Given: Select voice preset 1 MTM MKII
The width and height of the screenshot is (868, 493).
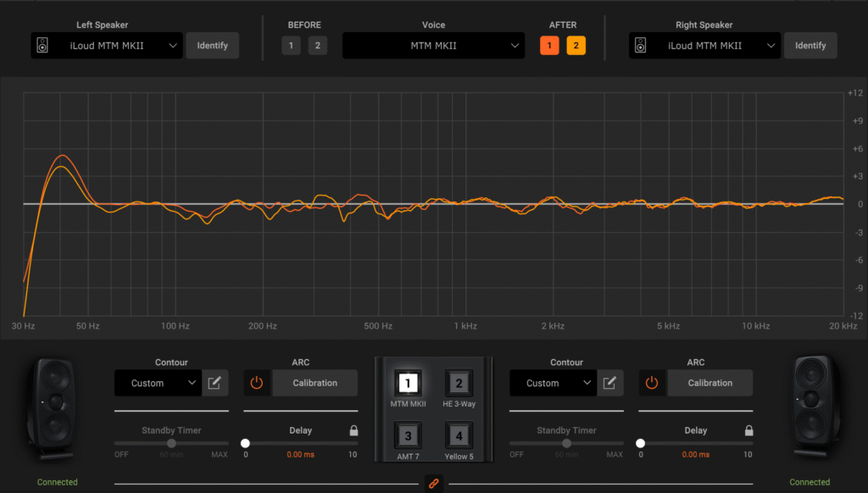Looking at the screenshot, I should pos(408,383).
